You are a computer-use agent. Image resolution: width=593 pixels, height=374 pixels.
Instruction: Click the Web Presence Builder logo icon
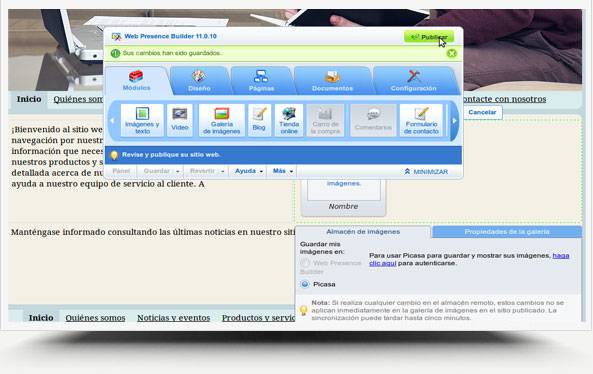tap(116, 36)
